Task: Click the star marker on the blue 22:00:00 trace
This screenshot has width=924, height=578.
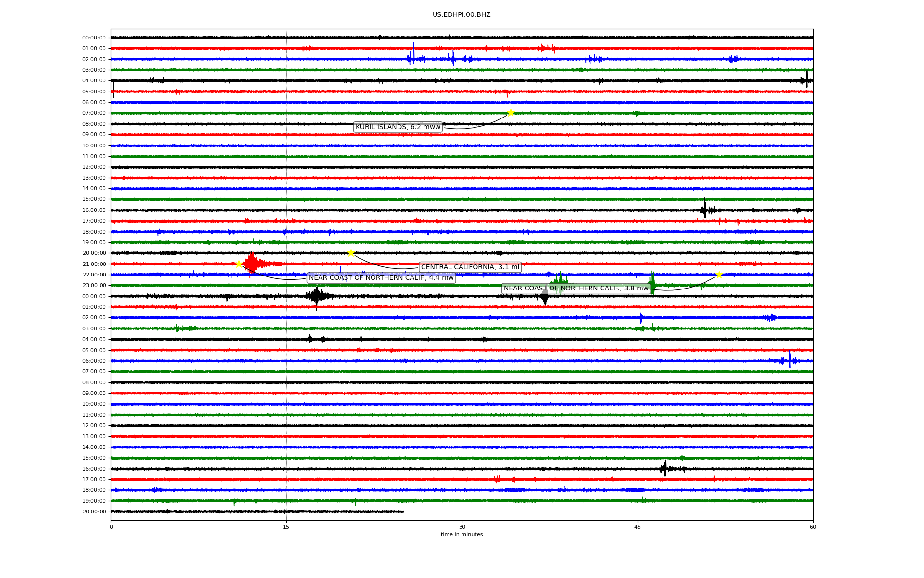Action: coord(719,275)
